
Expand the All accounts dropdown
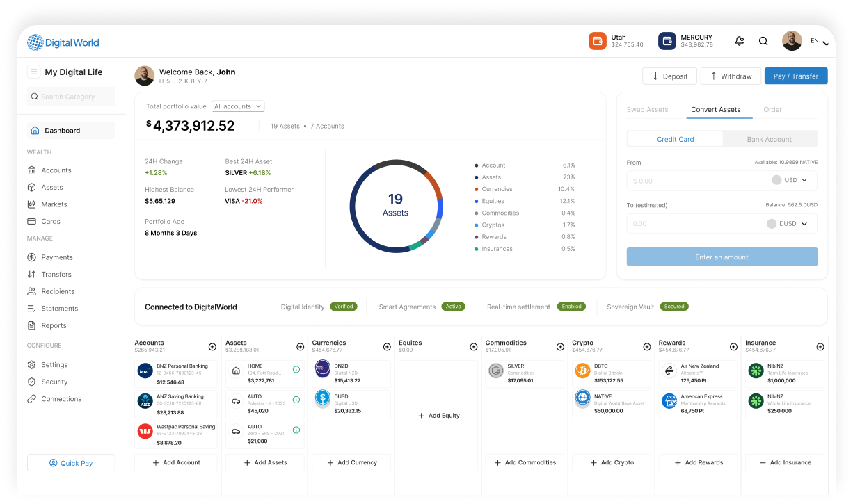point(238,106)
